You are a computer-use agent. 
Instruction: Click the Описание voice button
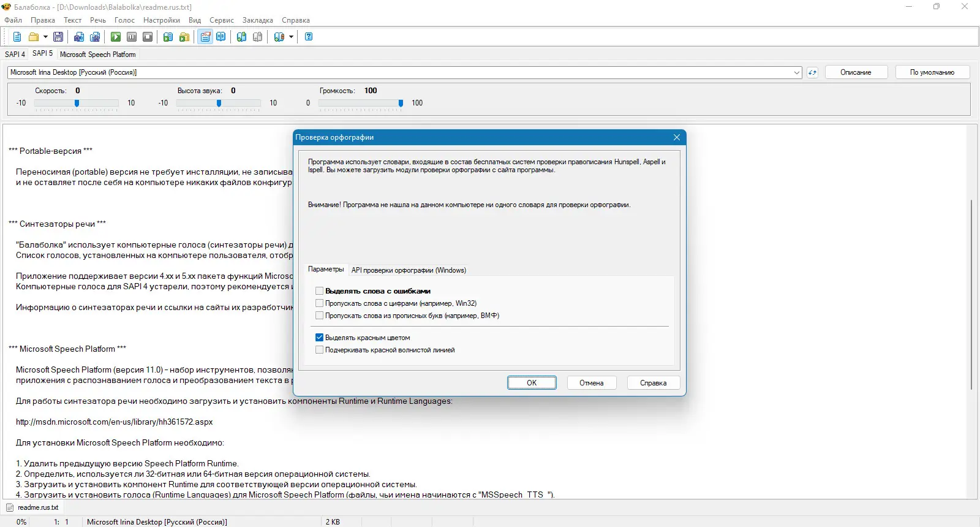coord(856,72)
